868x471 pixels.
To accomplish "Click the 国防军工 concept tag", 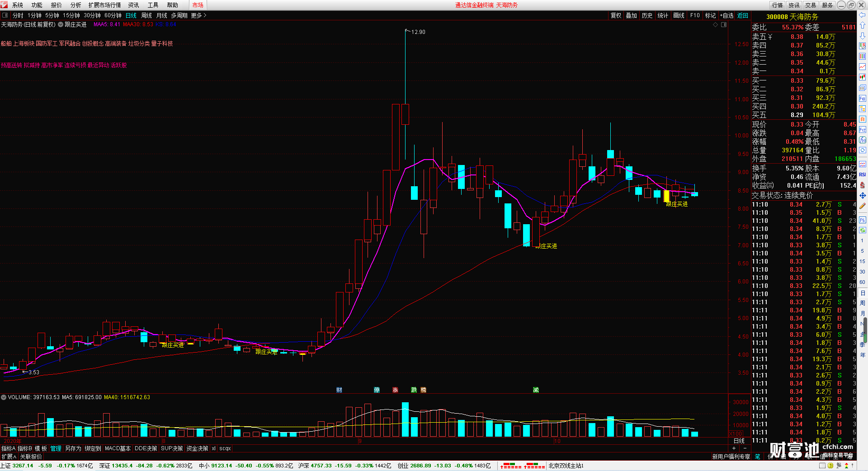I will click(47, 43).
